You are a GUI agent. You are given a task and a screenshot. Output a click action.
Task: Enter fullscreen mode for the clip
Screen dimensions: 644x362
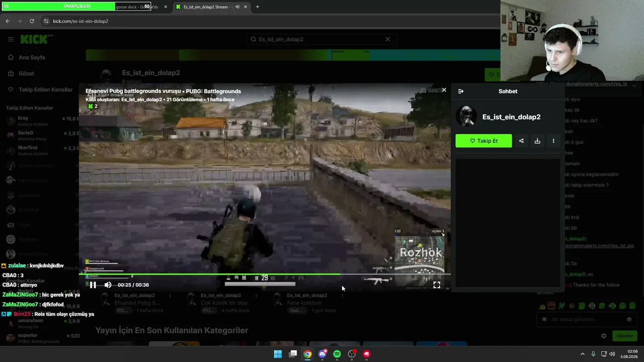click(x=437, y=285)
